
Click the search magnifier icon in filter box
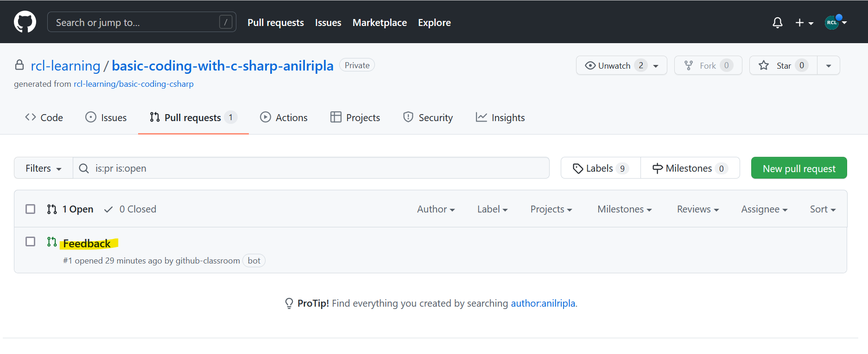point(84,168)
